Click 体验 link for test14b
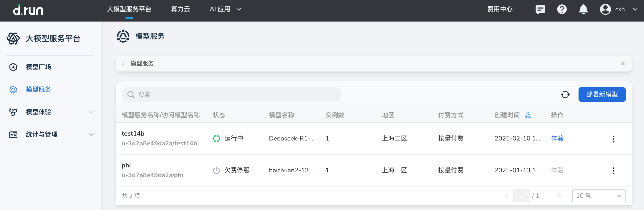Image resolution: width=644 pixels, height=210 pixels. click(557, 138)
